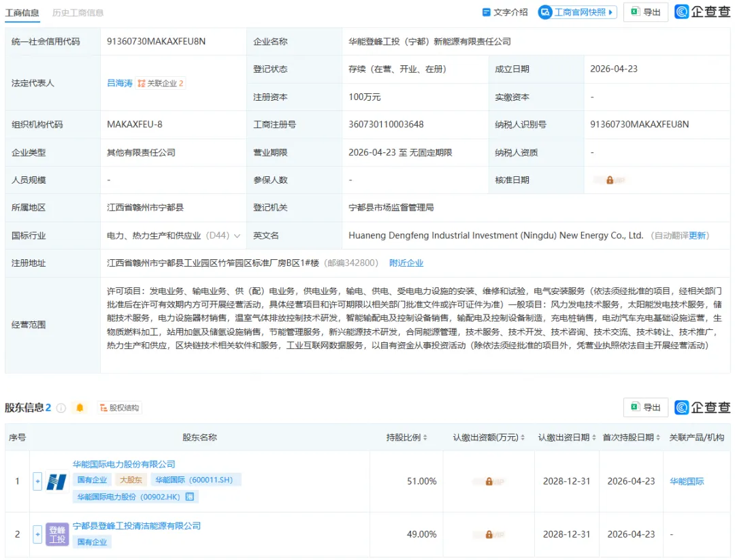735x560 pixels.
Task: Click the 华能国际电力 company logo thumbnail
Action: (56, 481)
